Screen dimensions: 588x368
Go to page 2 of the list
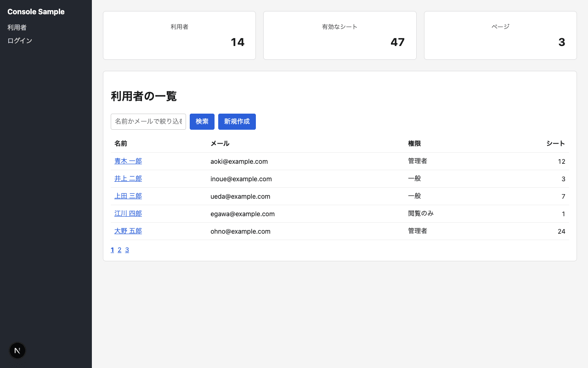(119, 250)
